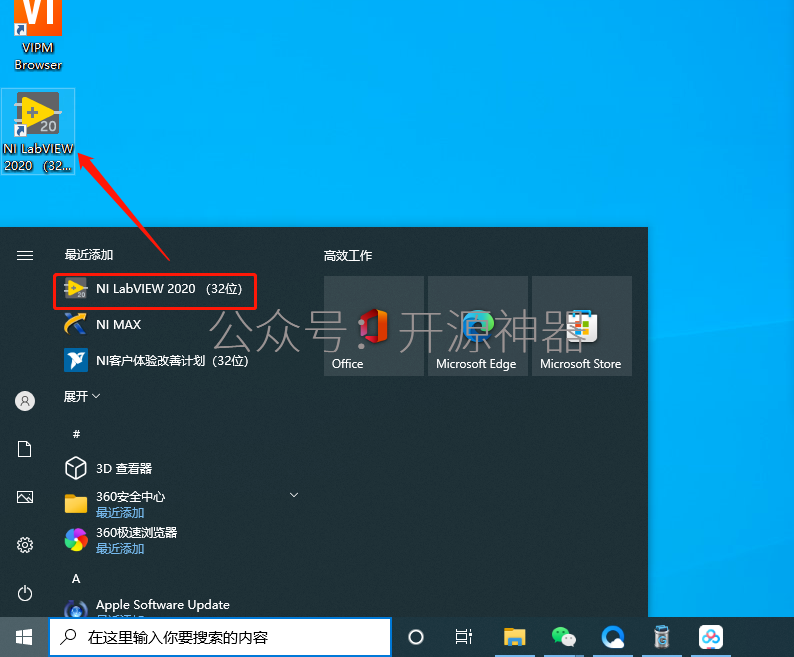
Task: Click NI客户体验改善计划 blue icon
Action: (76, 360)
